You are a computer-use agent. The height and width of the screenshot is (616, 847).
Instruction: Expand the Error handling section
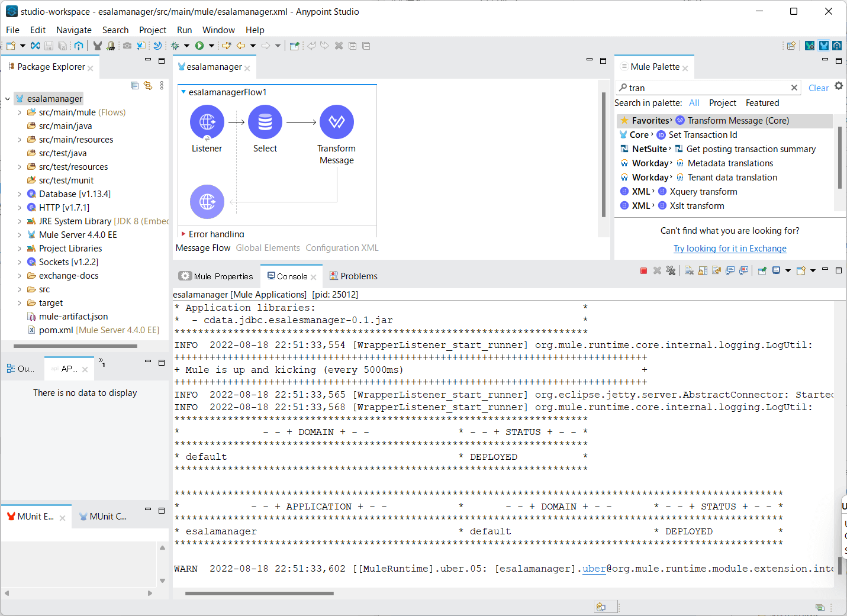[183, 234]
